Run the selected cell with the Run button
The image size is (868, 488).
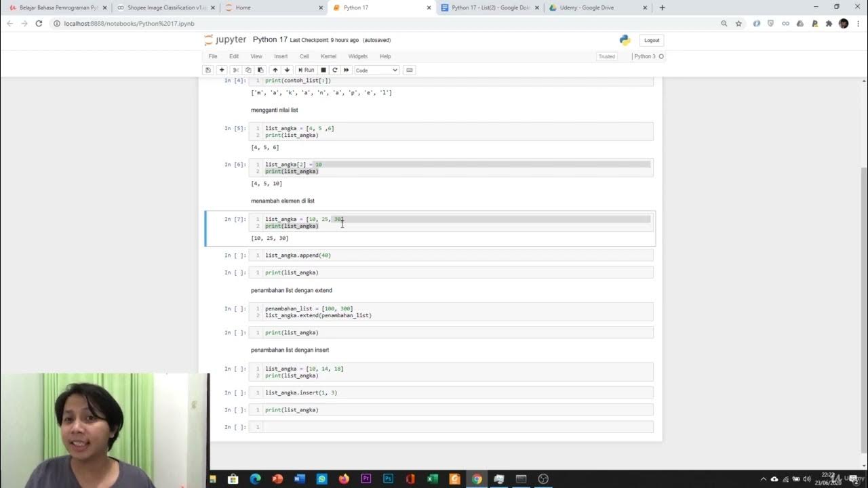click(x=305, y=70)
